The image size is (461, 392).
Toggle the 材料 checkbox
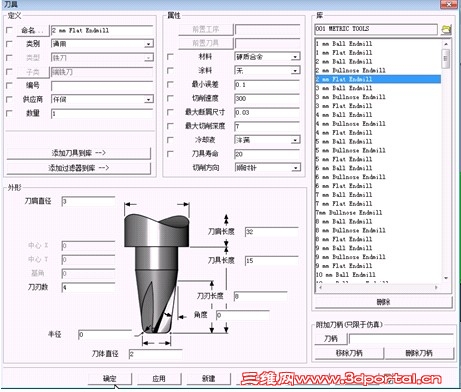[170, 57]
